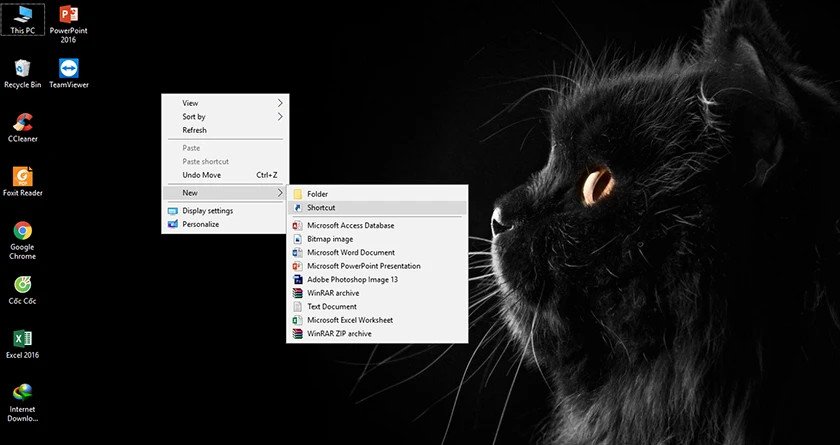Choose Refresh from the context menu

point(195,130)
